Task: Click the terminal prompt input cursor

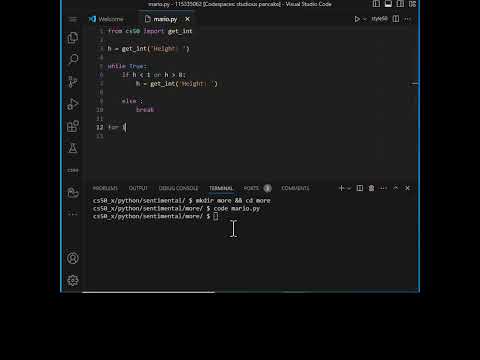Action: (x=216, y=216)
